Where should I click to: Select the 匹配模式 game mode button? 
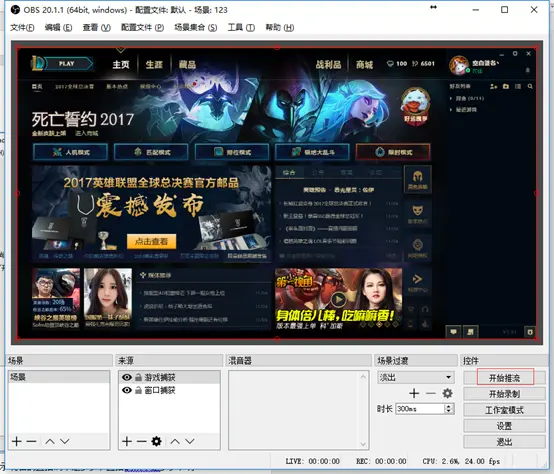coord(151,152)
